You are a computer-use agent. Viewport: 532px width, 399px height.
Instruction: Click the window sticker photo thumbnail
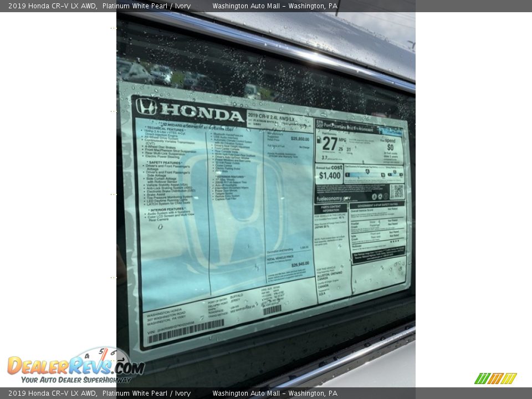pyautogui.click(x=266, y=199)
